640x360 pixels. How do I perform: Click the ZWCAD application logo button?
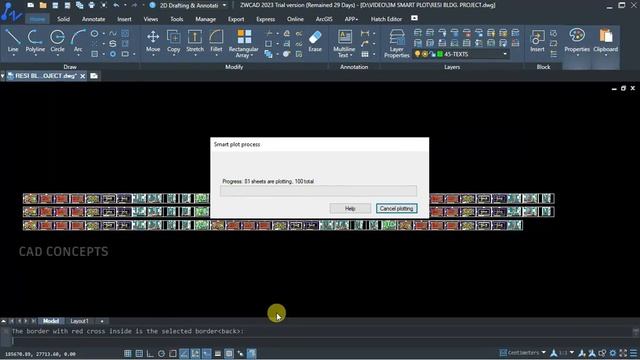[x=11, y=11]
